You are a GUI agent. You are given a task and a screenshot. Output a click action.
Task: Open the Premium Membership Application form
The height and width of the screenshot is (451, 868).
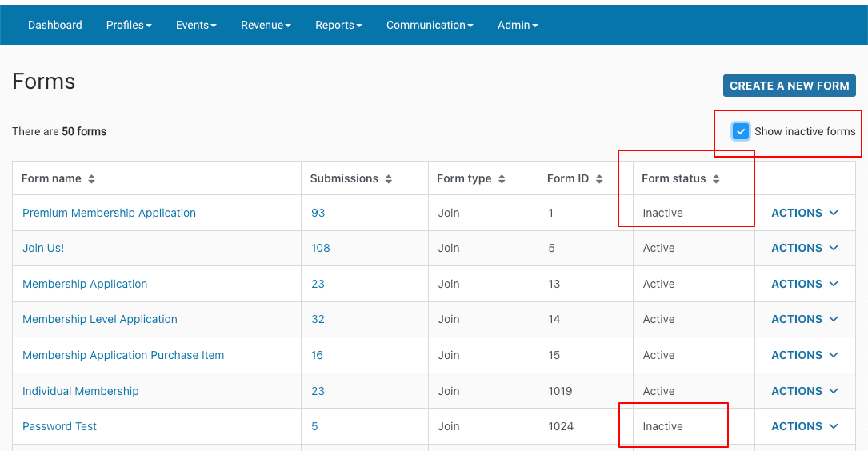pyautogui.click(x=109, y=213)
